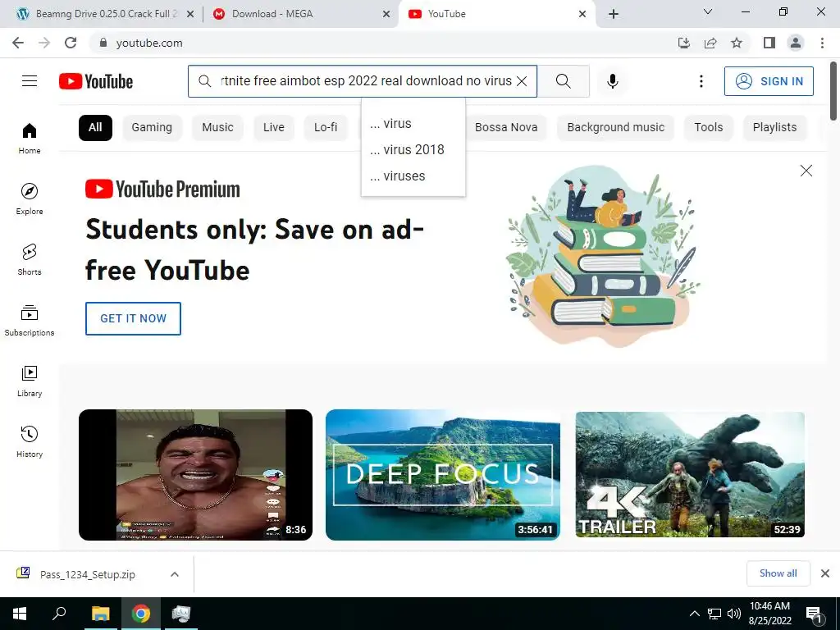The height and width of the screenshot is (630, 840).
Task: Share this page icon
Action: 710,43
